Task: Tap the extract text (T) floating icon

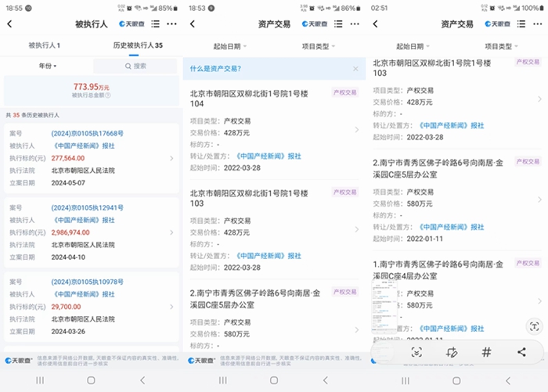Action: [535, 325]
